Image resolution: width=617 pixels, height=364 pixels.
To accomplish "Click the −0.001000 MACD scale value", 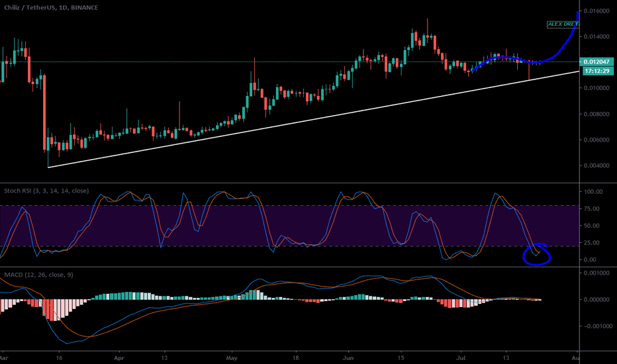I will point(596,326).
